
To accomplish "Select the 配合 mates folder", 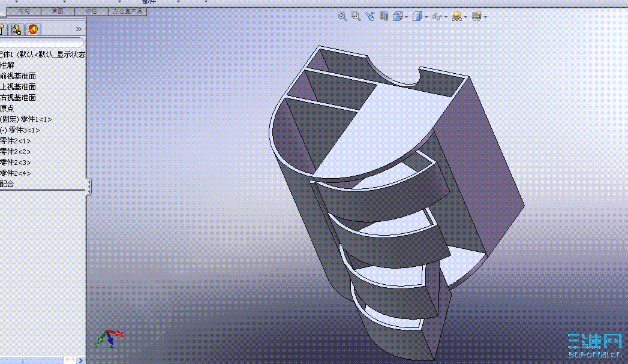I will (x=7, y=184).
